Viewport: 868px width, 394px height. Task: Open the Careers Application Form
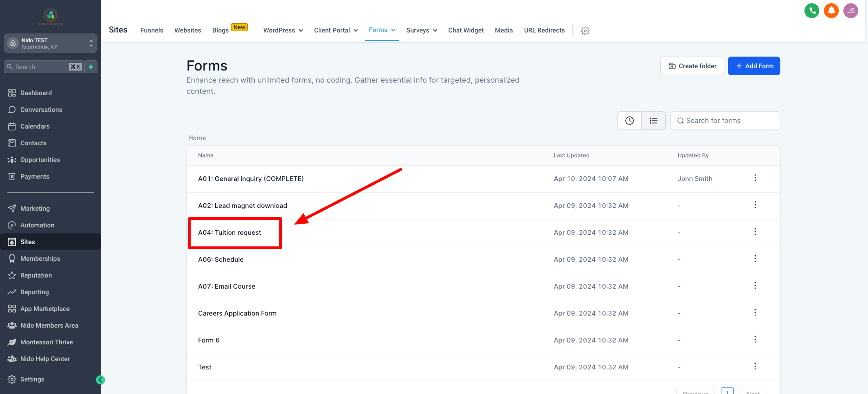click(238, 313)
